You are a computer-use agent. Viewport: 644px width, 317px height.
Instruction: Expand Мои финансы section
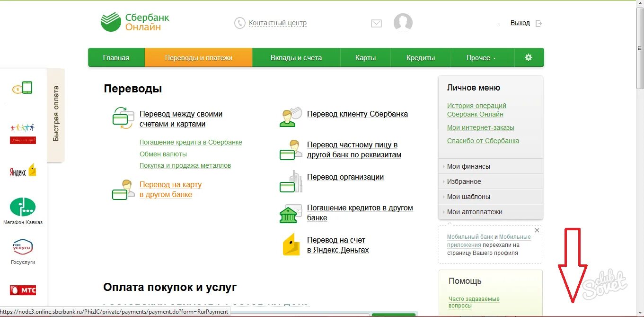(491, 166)
